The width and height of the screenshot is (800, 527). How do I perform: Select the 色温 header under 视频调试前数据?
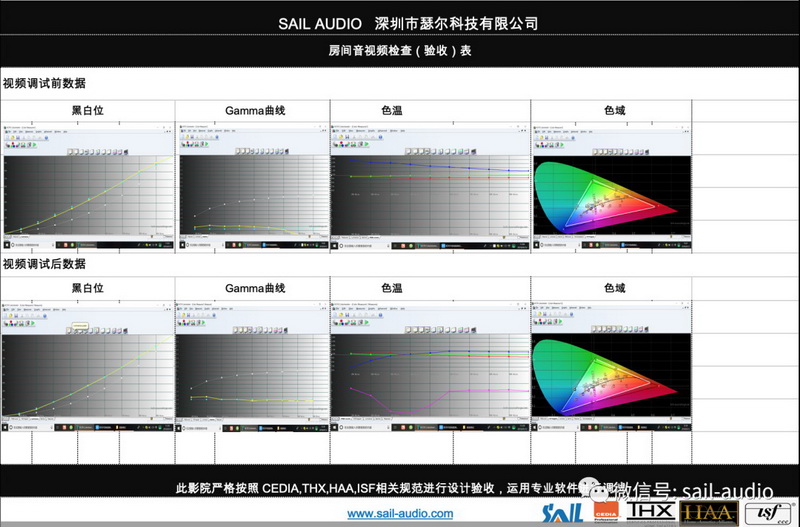[392, 110]
